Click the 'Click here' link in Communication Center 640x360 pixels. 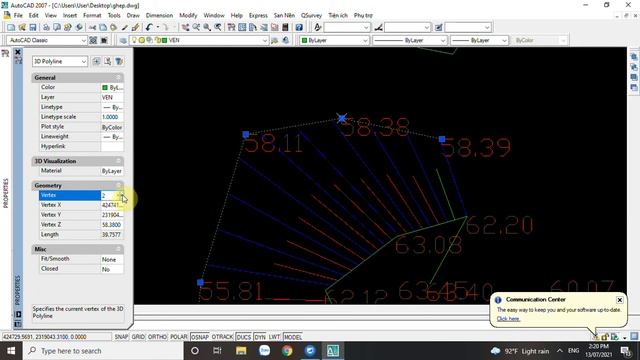point(508,319)
